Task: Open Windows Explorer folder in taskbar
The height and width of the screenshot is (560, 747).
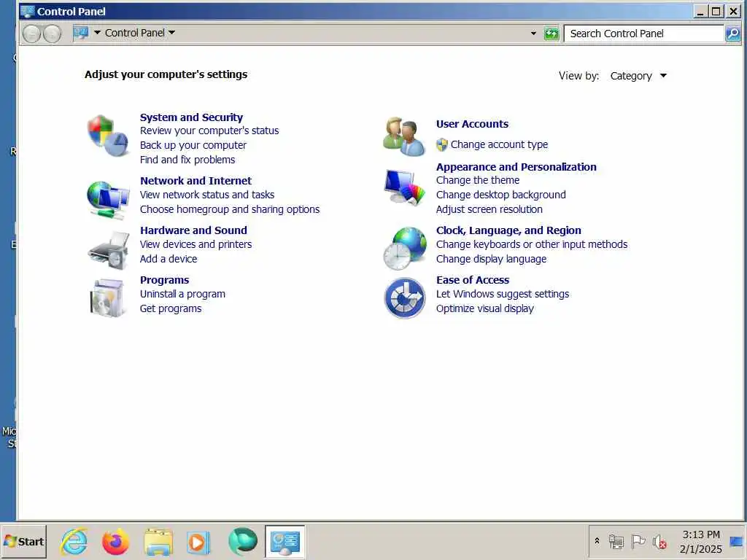Action: coord(158,542)
